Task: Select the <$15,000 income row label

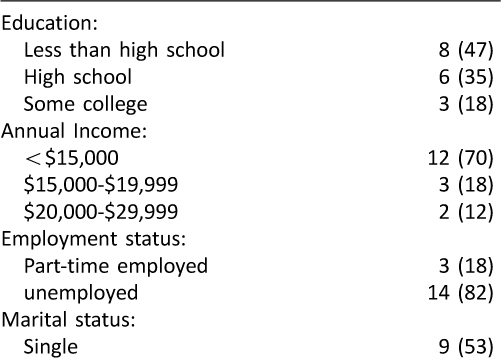Action: [x=71, y=158]
